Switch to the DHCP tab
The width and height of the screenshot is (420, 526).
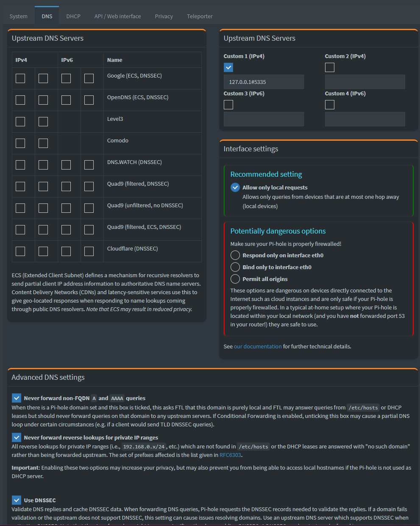73,16
